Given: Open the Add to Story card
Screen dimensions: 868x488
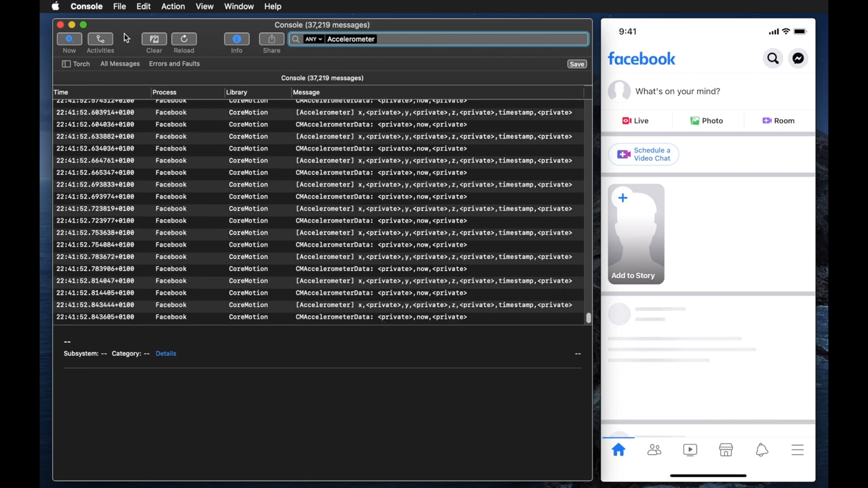Looking at the screenshot, I should [636, 234].
